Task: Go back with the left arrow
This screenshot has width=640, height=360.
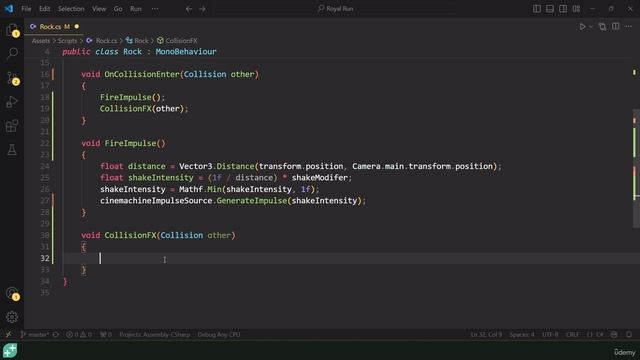Action: pos(189,9)
